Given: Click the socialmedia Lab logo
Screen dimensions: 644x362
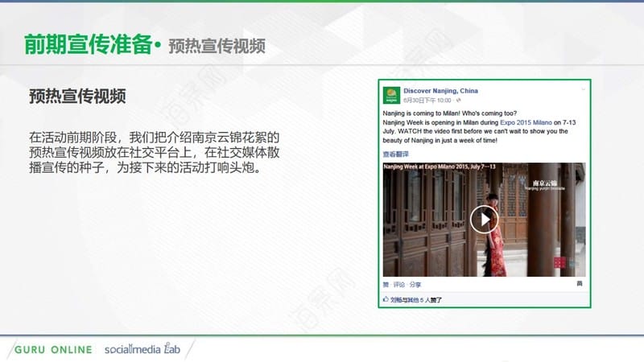Looking at the screenshot, I should pos(142,349).
